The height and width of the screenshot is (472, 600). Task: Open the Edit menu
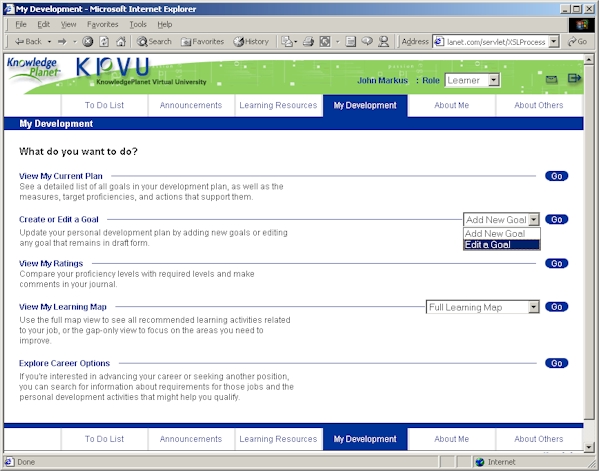click(44, 24)
